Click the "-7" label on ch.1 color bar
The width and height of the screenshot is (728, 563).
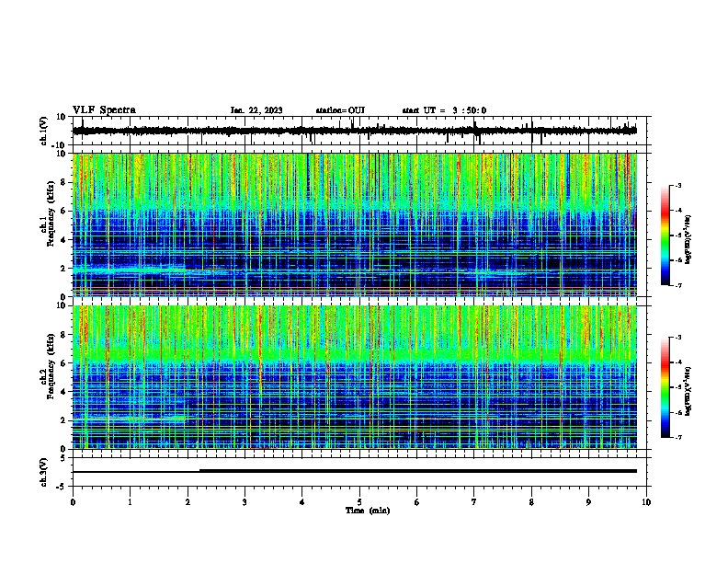click(678, 285)
